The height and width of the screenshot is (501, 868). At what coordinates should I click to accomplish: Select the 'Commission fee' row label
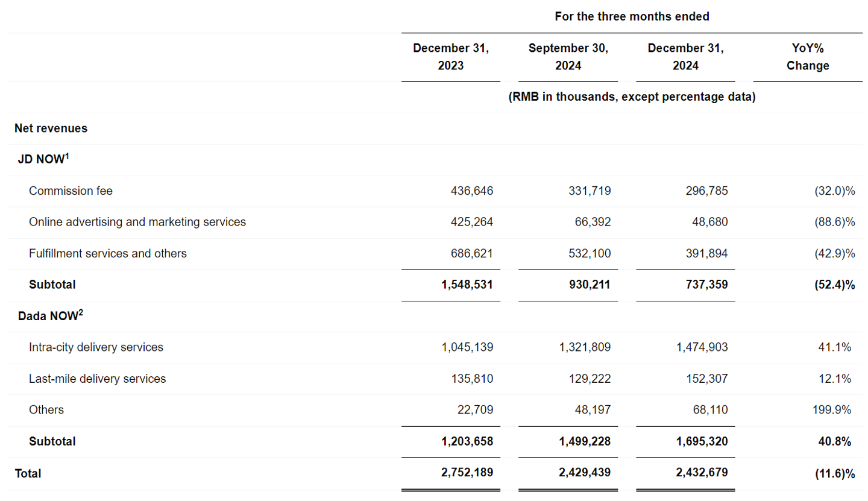click(71, 191)
